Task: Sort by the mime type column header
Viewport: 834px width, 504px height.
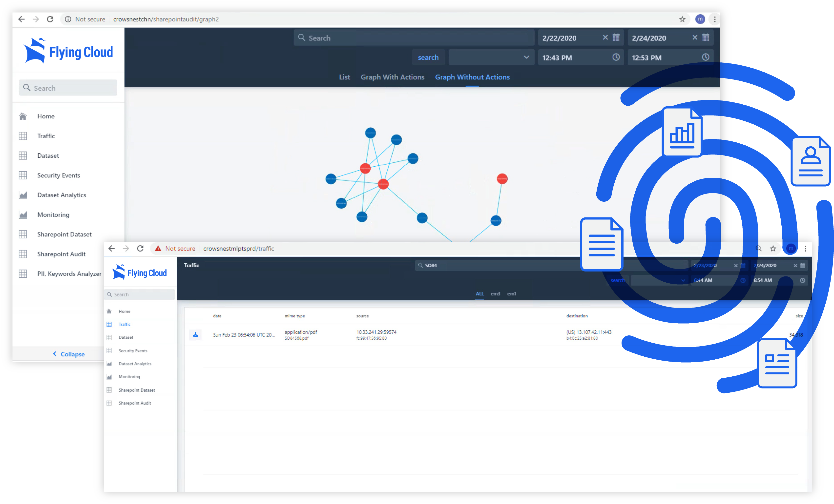Action: (294, 316)
